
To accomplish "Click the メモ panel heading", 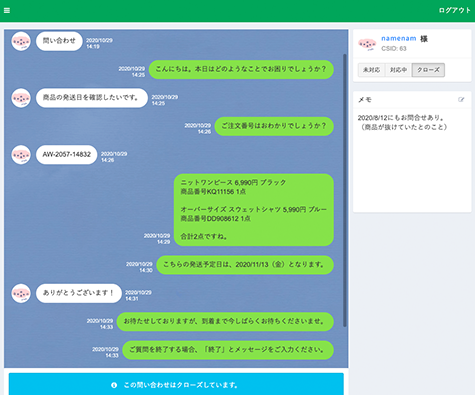I will click(x=365, y=99).
